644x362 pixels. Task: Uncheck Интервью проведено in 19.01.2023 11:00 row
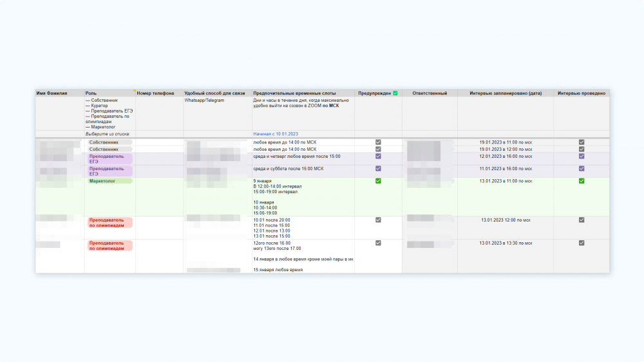click(x=581, y=142)
